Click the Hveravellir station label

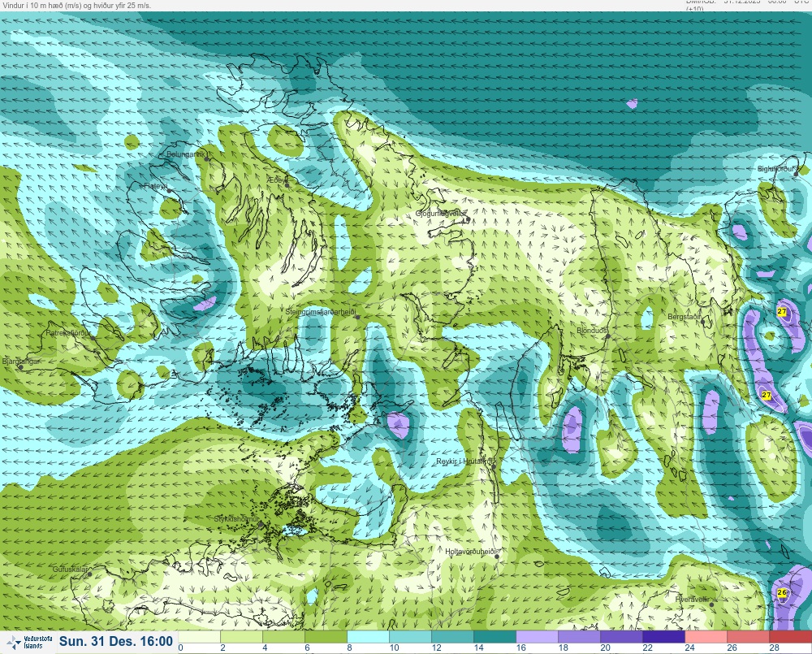(x=692, y=599)
